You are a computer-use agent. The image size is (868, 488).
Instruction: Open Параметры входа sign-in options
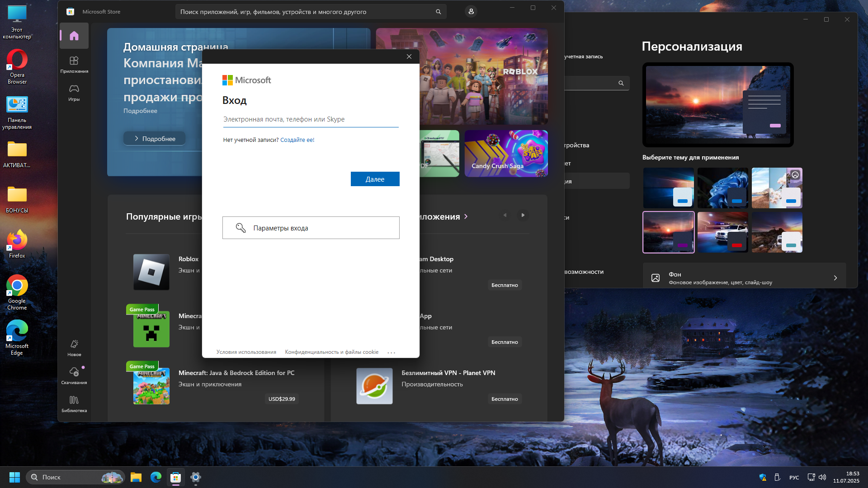click(x=311, y=228)
